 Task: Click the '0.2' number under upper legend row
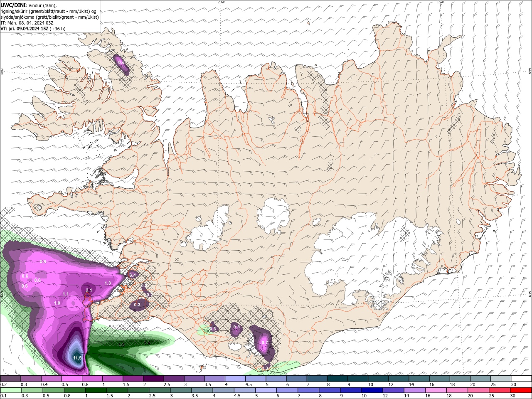(x=3, y=384)
